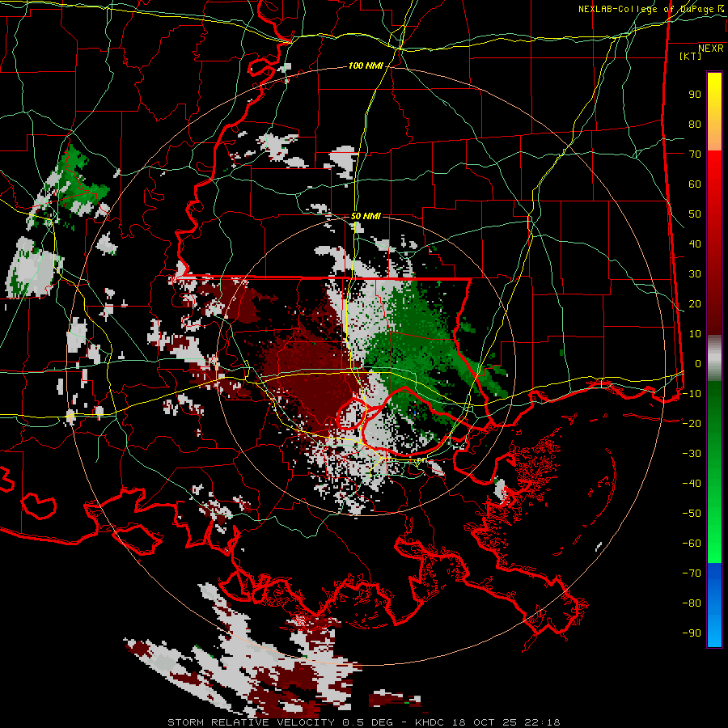Click the -20 value on the velocity scale
The image size is (728, 728).
coord(692,424)
